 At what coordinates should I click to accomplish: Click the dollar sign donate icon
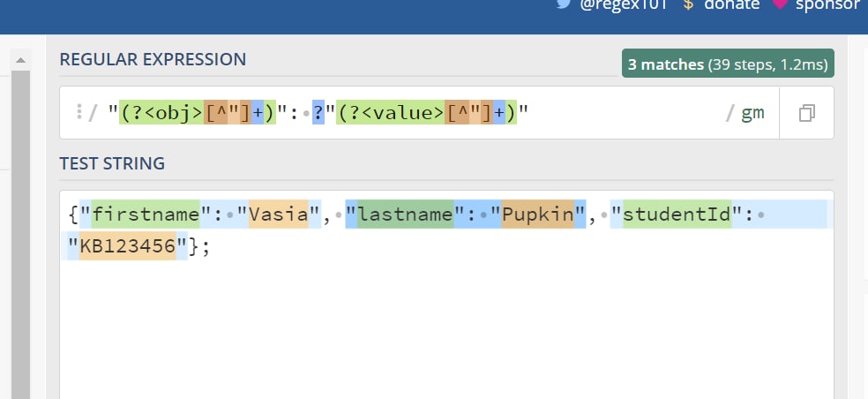(688, 5)
